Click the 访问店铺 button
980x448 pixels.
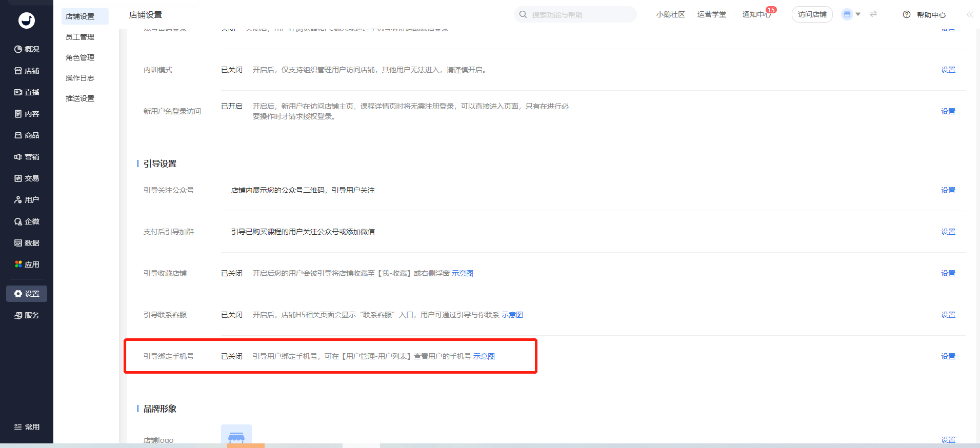click(812, 14)
